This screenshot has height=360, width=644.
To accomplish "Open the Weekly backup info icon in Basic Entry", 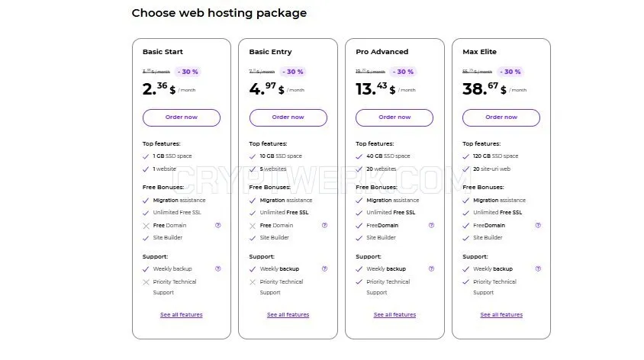I will tap(324, 268).
